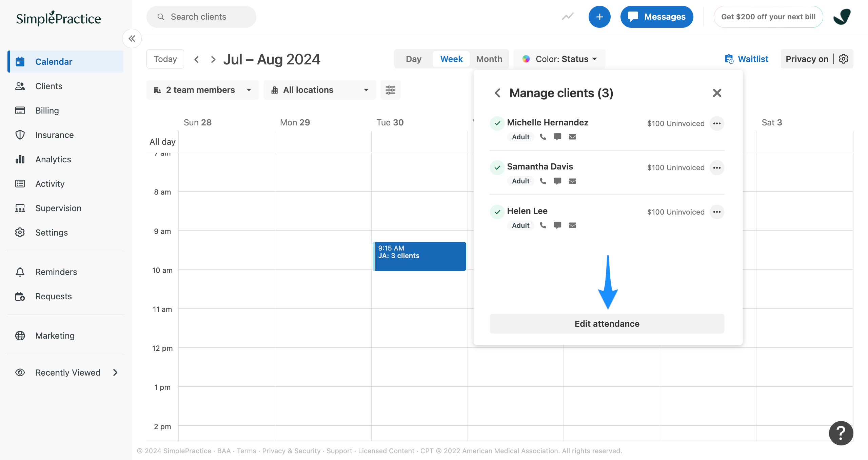Open more options for Helen Lee
Viewport: 868px width, 460px height.
[x=717, y=212]
